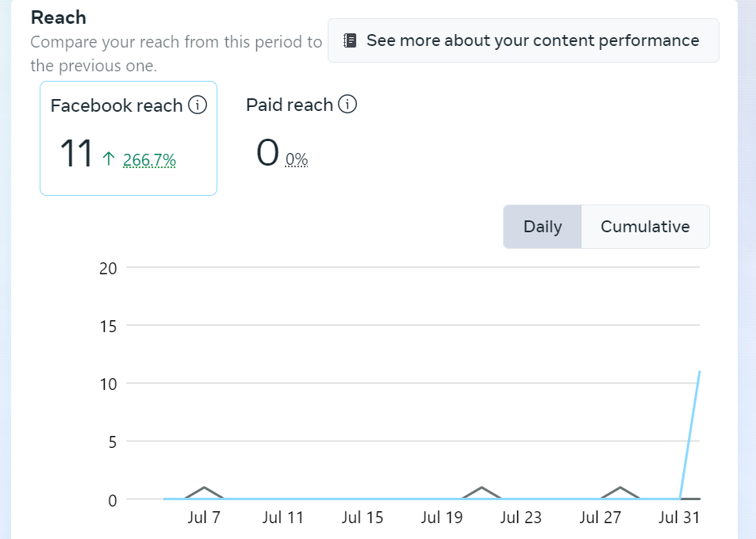Image resolution: width=756 pixels, height=539 pixels.
Task: Click the info icon beside Facebook reach
Action: (198, 105)
